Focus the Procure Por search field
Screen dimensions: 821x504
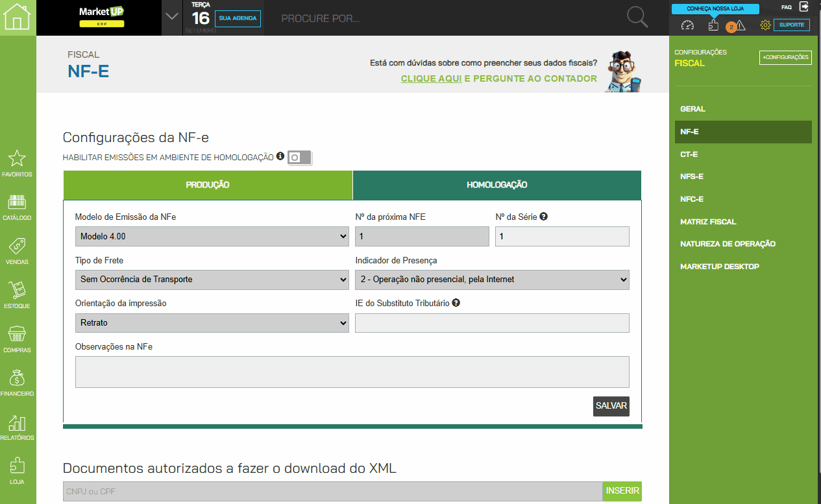click(x=448, y=18)
